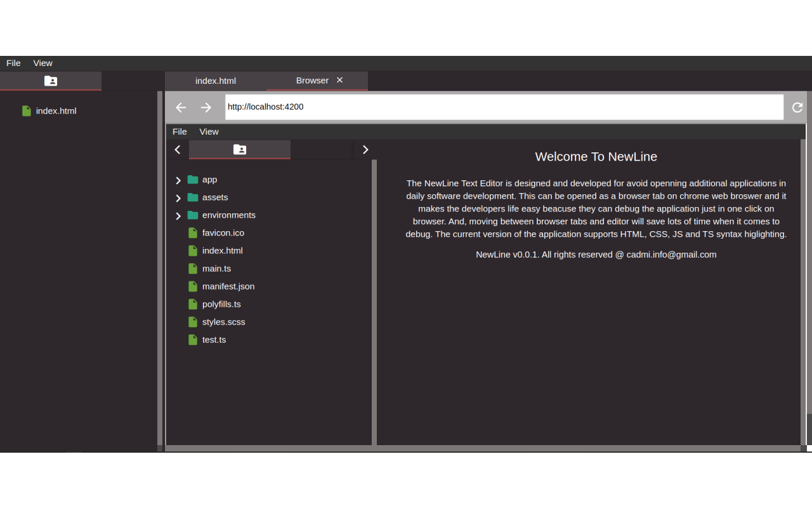Open index.html in the outer sidebar
Viewport: 812px width, 508px height.
56,110
